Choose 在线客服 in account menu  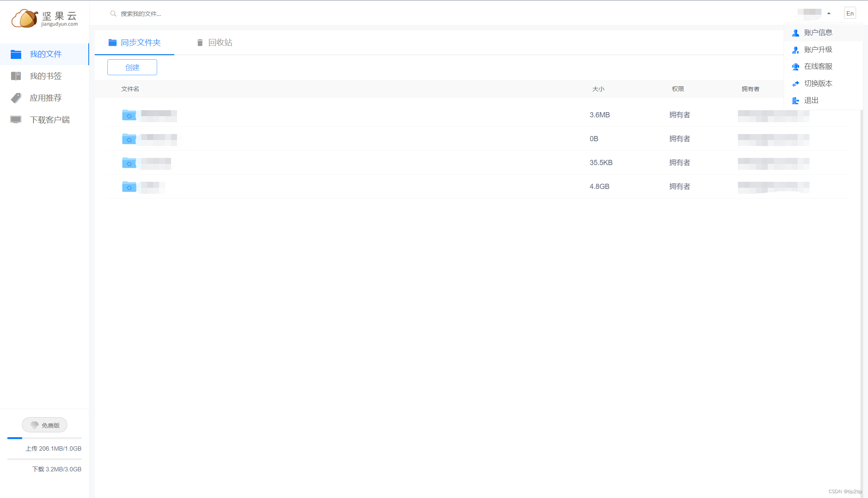point(823,66)
